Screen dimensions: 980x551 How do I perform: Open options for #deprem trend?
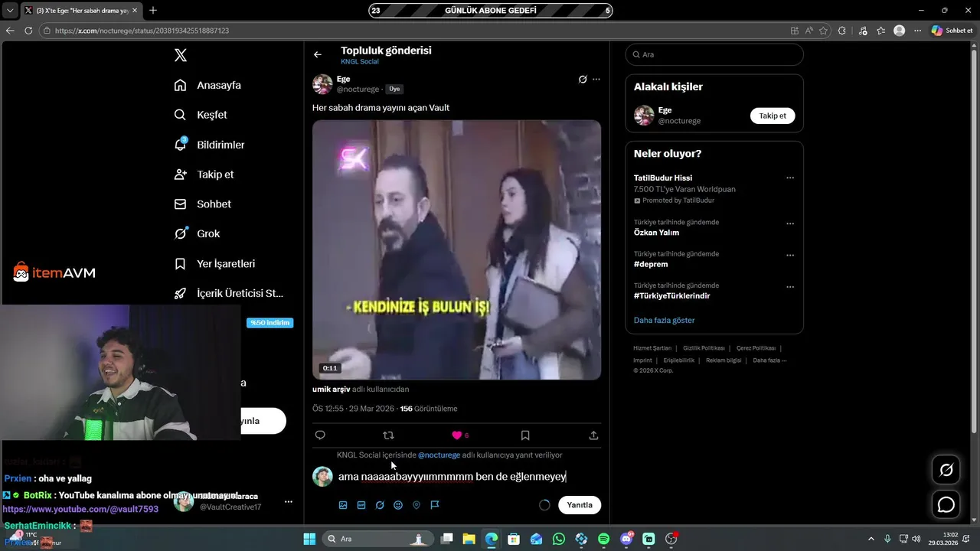[x=790, y=256]
